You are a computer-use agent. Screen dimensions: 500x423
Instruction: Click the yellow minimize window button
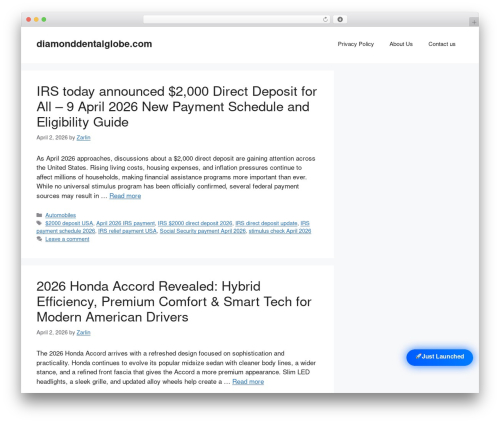pyautogui.click(x=36, y=20)
